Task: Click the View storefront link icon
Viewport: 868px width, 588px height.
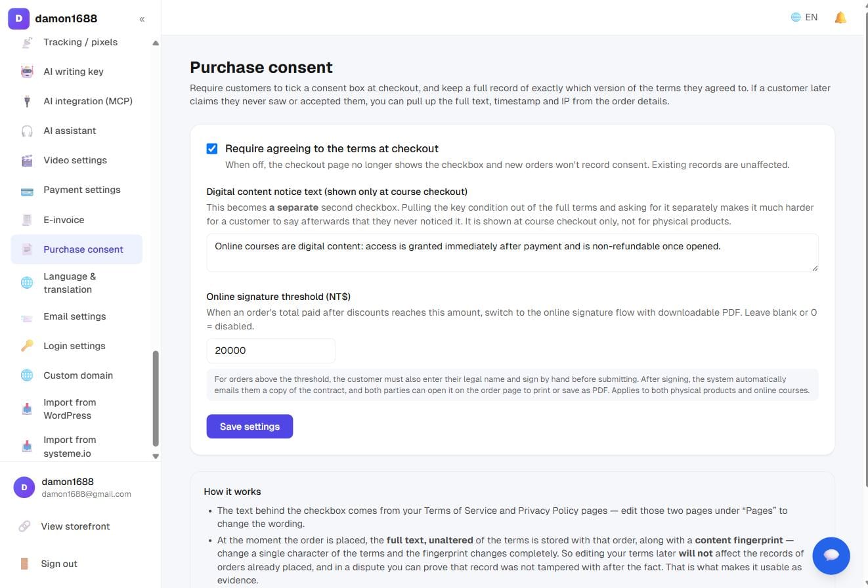Action: 24,526
